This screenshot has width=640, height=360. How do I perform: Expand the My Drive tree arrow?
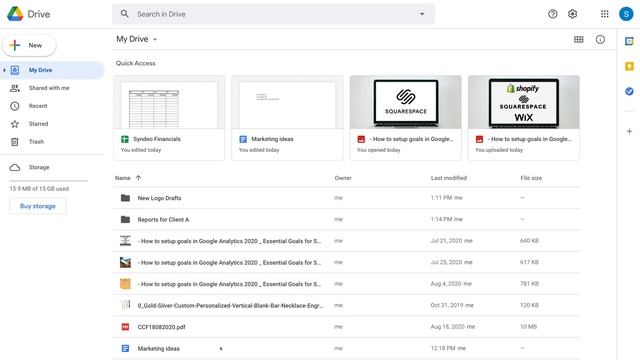coord(4,70)
